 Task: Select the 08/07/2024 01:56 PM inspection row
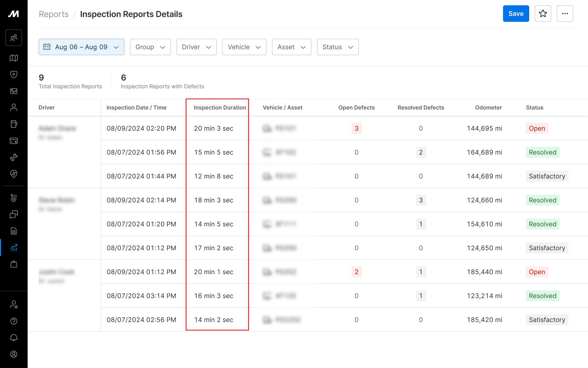pyautogui.click(x=344, y=152)
